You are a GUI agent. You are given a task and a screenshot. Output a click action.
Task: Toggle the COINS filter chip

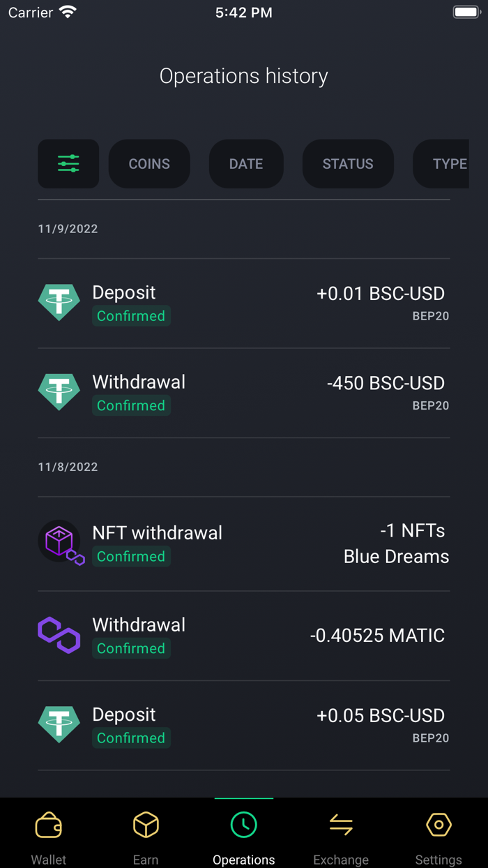(149, 163)
